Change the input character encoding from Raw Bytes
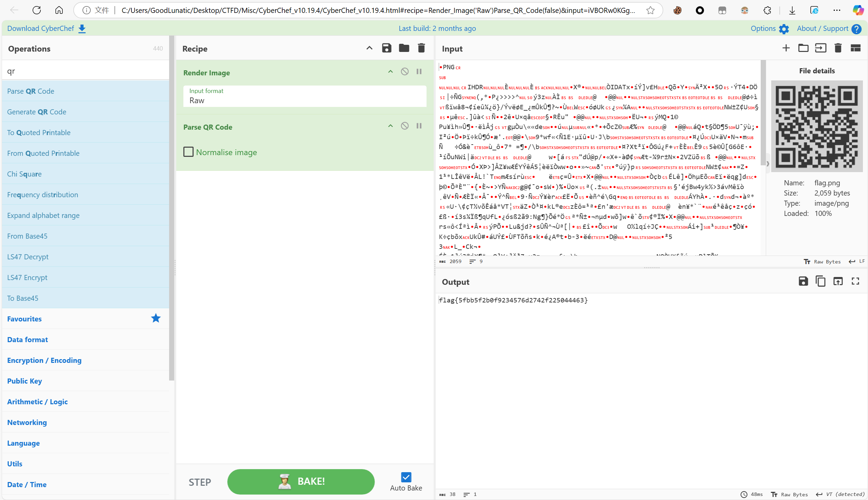 point(822,261)
